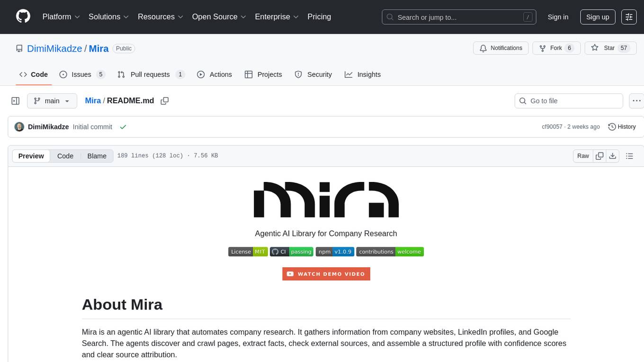Image resolution: width=644 pixels, height=362 pixels.
Task: Open the more file actions menu
Action: 636,101
